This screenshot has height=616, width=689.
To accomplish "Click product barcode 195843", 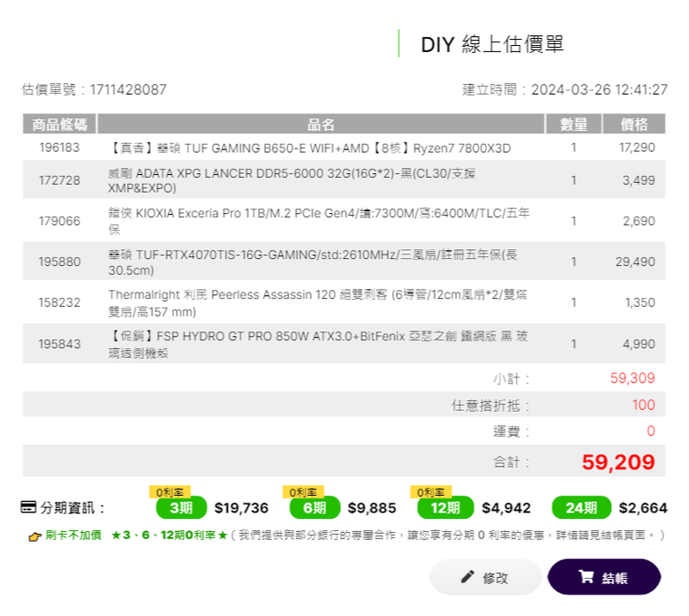I will click(59, 344).
